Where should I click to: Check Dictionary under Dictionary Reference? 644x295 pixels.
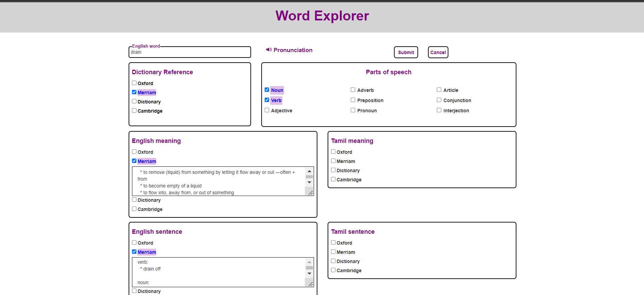pos(134,101)
